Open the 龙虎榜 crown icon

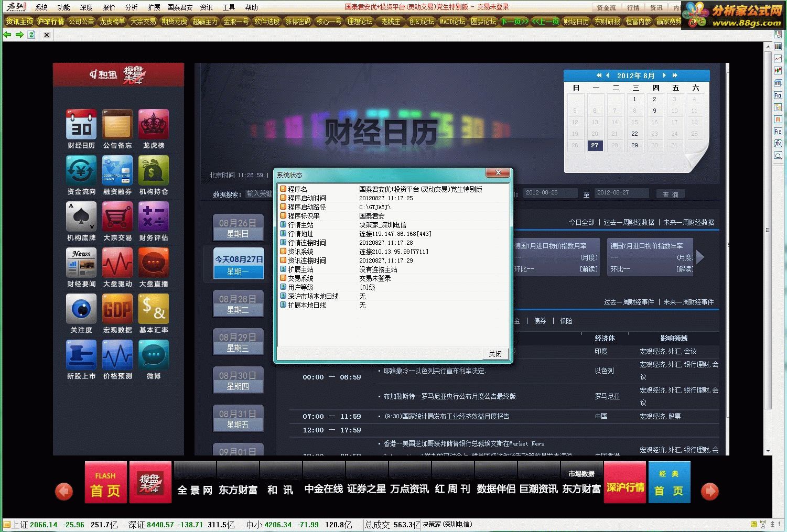[x=154, y=125]
